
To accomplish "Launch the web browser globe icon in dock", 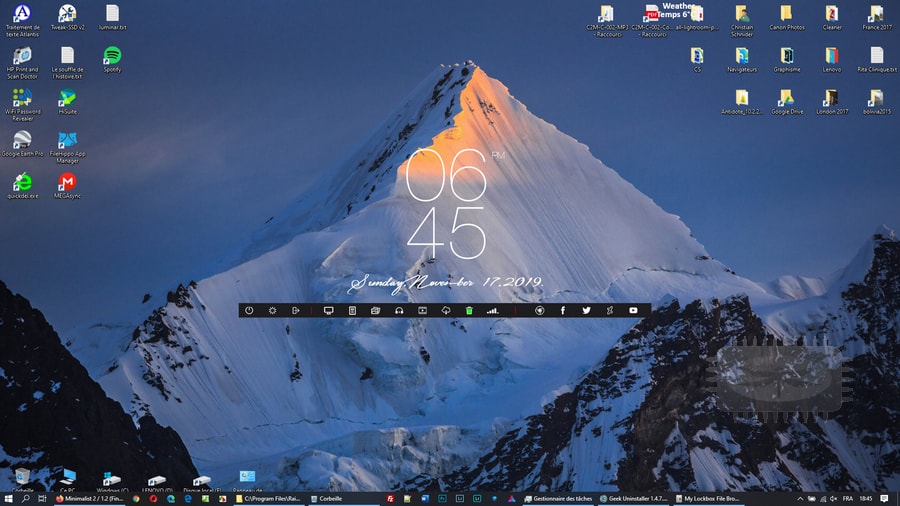I will point(540,310).
